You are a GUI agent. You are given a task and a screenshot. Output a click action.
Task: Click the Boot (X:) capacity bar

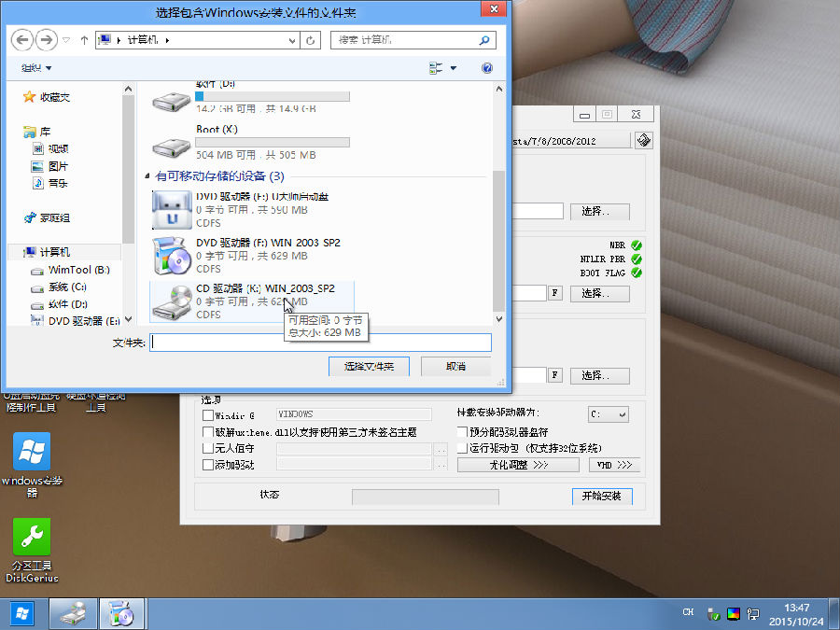coord(273,143)
